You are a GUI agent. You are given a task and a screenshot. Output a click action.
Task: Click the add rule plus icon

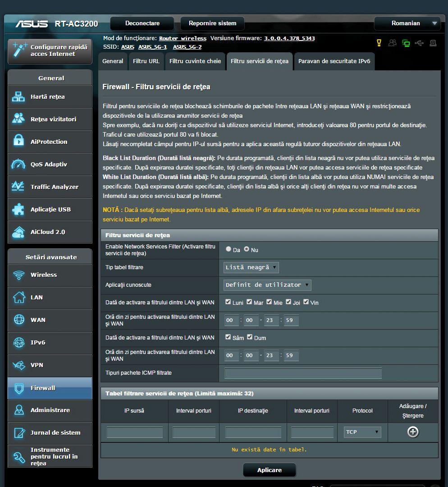(x=413, y=432)
